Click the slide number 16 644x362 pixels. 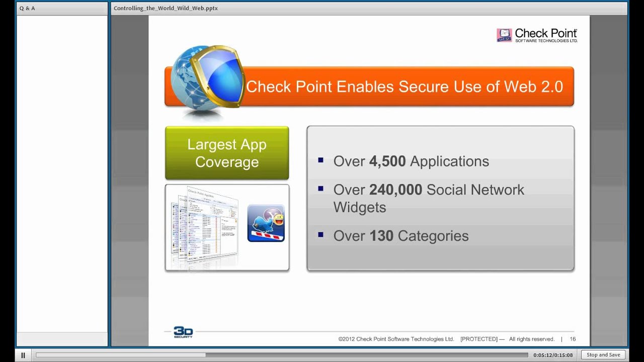tap(573, 339)
